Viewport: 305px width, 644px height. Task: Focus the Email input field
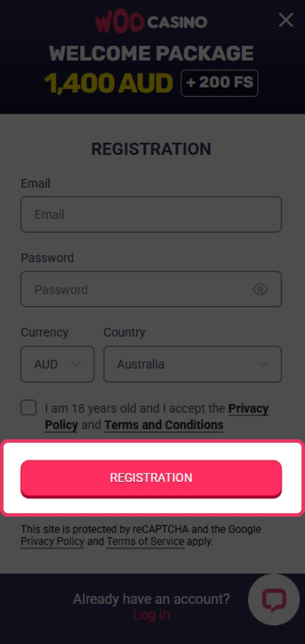click(x=151, y=214)
